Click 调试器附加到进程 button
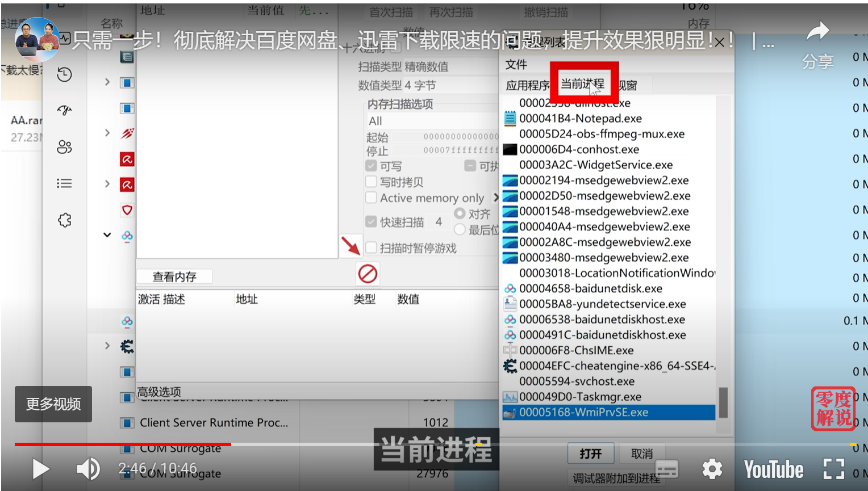The height and width of the screenshot is (491, 868). (x=616, y=479)
